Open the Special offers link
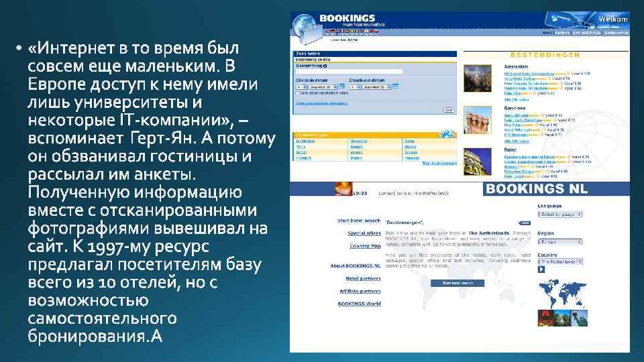Screen dimensions: 644x362 click(364, 233)
